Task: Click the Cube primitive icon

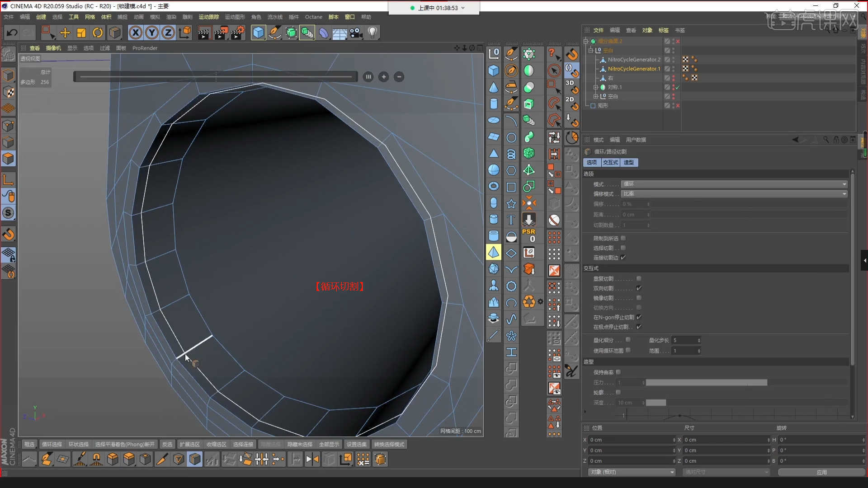Action: pos(258,33)
